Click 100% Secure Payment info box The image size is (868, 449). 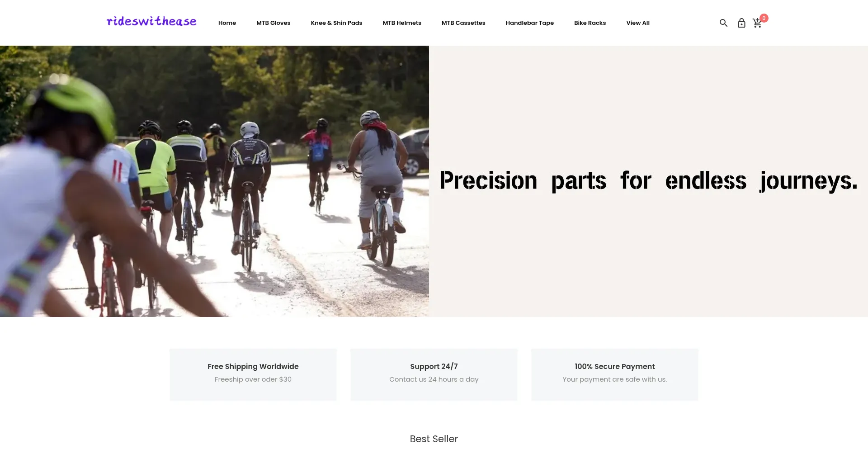point(615,374)
